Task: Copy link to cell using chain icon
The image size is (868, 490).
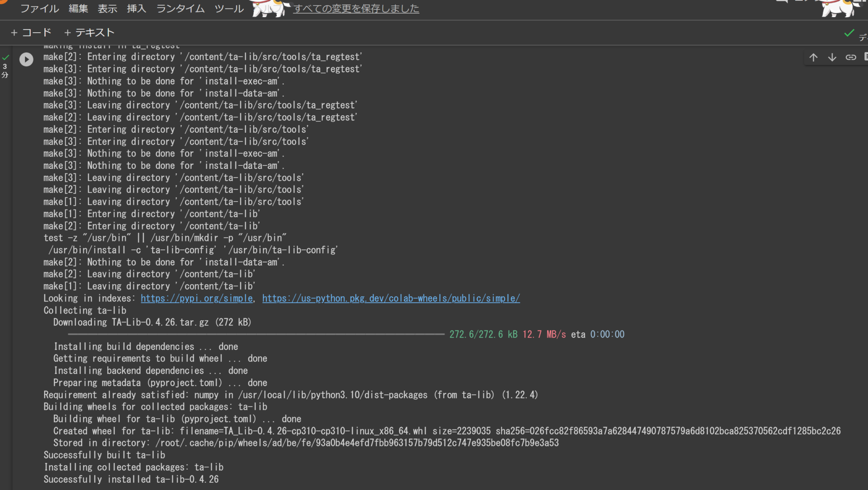Action: [851, 57]
